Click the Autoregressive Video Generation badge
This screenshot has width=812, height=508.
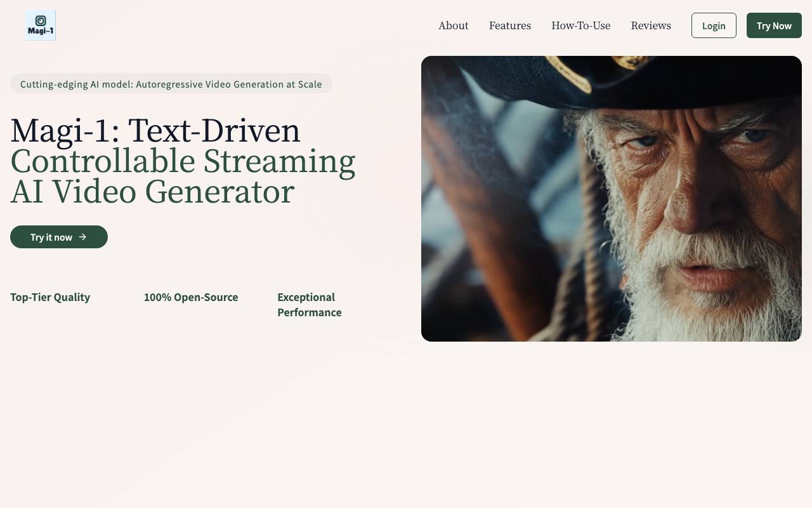pos(171,84)
